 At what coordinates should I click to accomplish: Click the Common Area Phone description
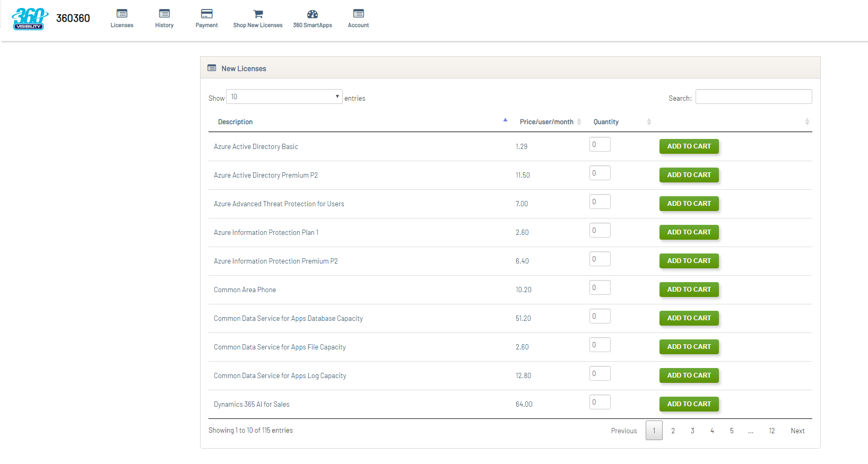(x=245, y=290)
